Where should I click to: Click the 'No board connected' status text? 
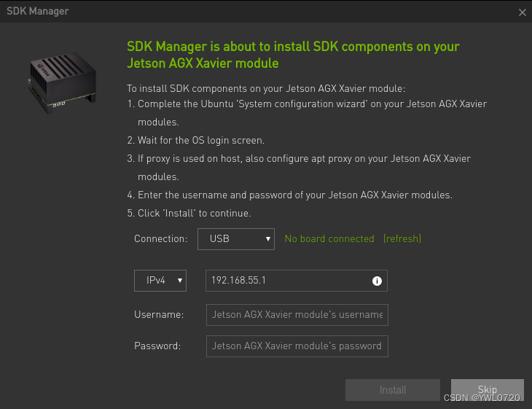pos(329,238)
